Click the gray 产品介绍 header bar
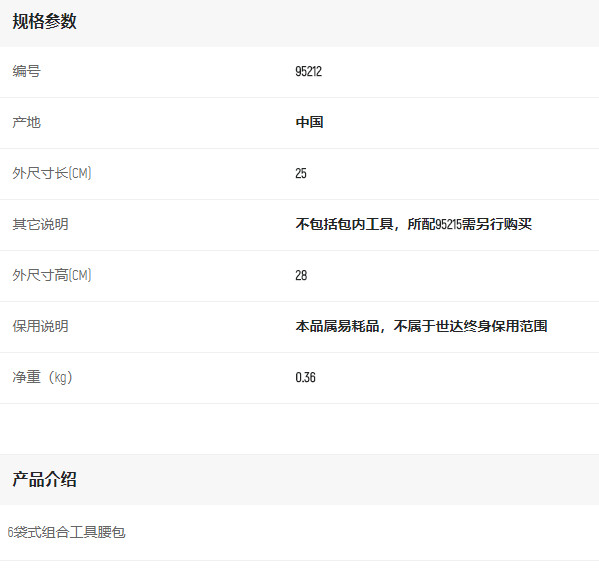The height and width of the screenshot is (568, 599). [300, 479]
